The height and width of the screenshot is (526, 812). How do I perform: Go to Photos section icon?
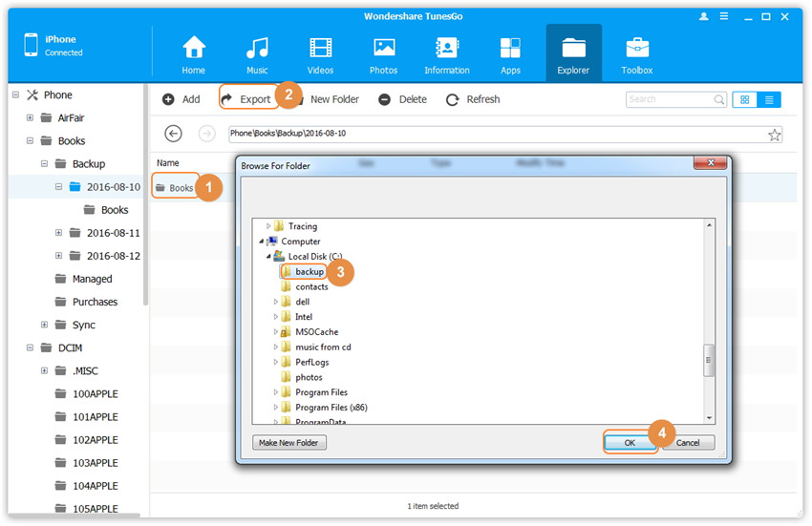pos(384,48)
